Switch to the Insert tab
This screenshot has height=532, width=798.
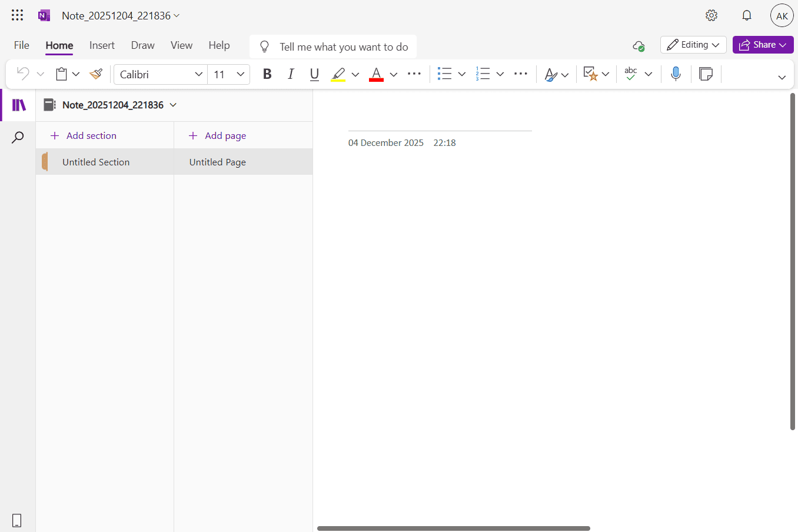point(102,45)
